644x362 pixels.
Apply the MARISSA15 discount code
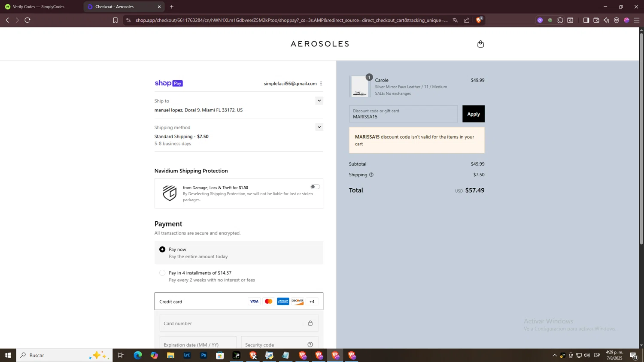(473, 114)
